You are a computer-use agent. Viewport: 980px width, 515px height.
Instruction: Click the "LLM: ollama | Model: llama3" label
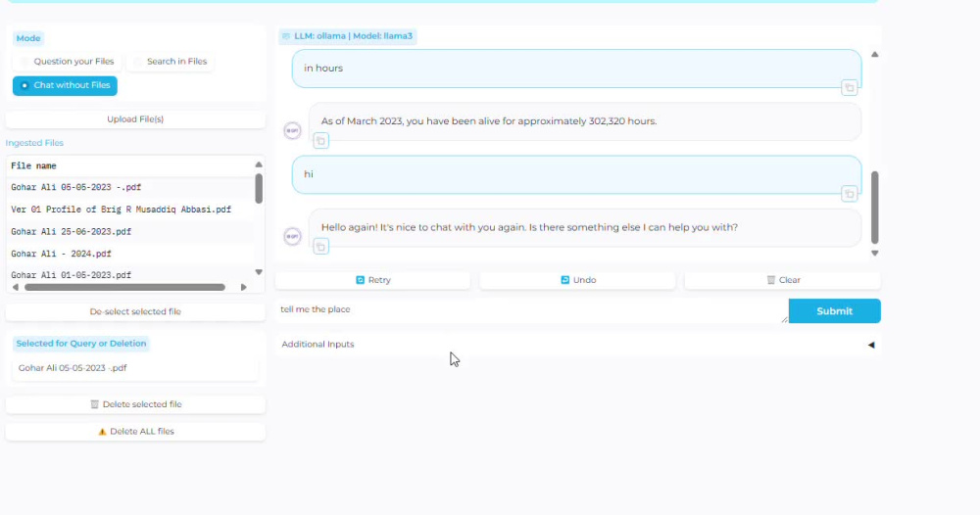[348, 36]
